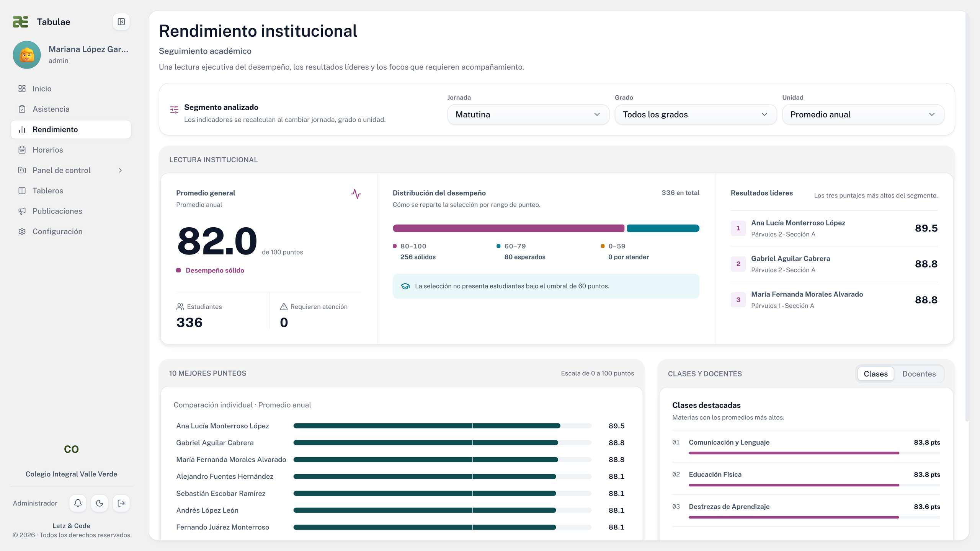Click the Asistencia clipboard icon
The image size is (980, 551).
click(22, 109)
